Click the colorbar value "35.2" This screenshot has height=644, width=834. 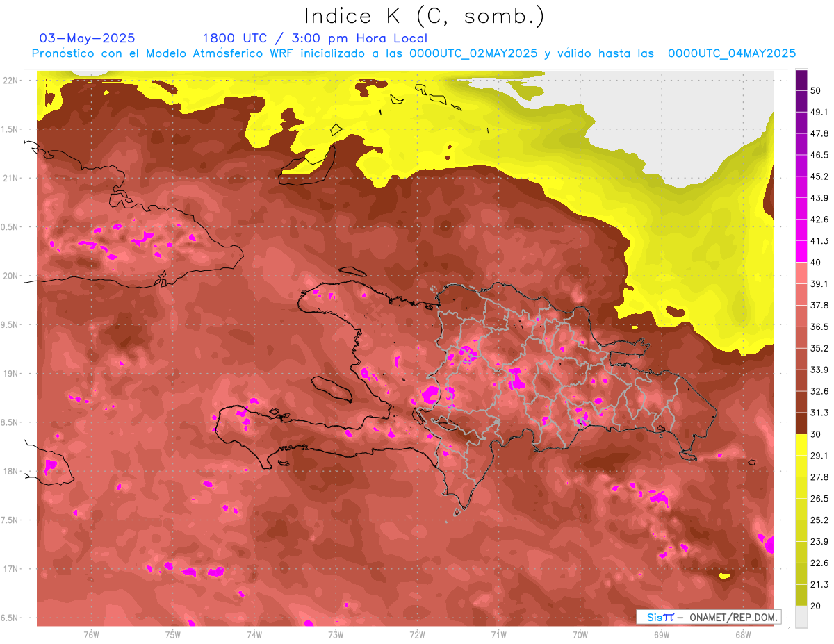pyautogui.click(x=819, y=348)
